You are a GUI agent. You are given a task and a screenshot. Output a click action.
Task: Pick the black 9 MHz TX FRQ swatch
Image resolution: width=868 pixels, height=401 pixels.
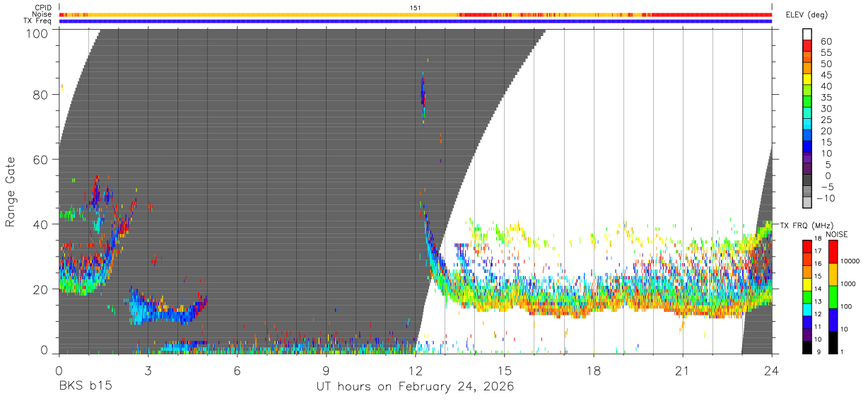[x=807, y=348]
